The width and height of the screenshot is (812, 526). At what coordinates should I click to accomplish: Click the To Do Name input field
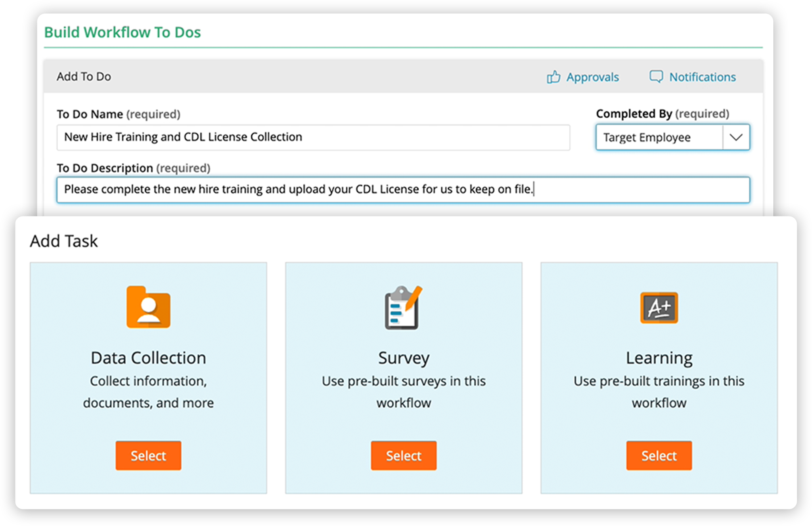click(313, 137)
